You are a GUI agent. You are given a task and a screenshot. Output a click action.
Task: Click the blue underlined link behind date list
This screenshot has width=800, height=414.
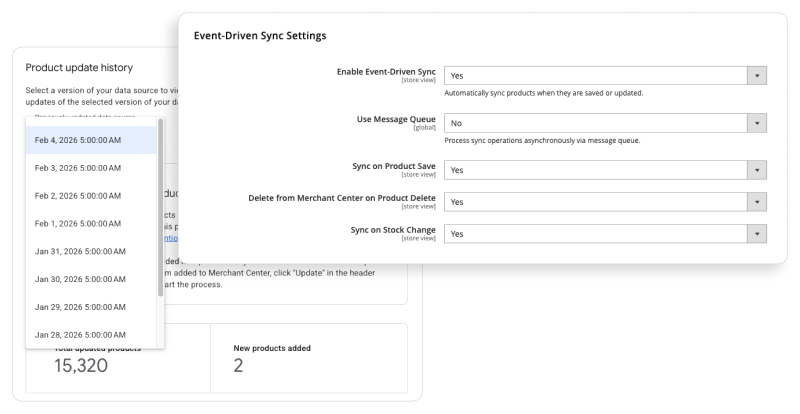click(172, 239)
